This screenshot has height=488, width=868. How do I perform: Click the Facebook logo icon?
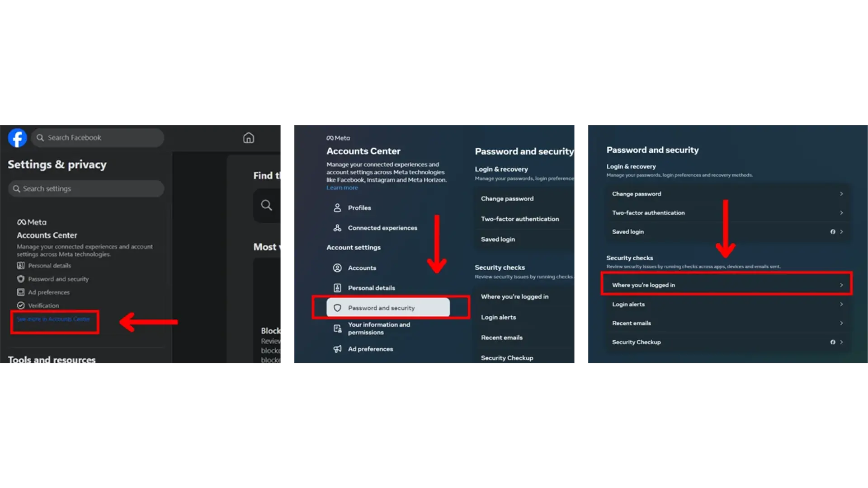point(17,138)
